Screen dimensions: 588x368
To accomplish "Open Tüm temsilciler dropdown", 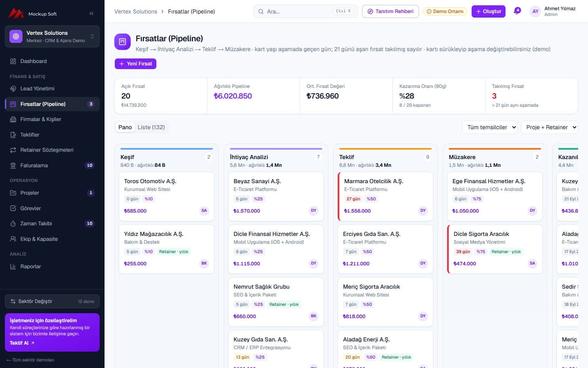I will coord(490,127).
